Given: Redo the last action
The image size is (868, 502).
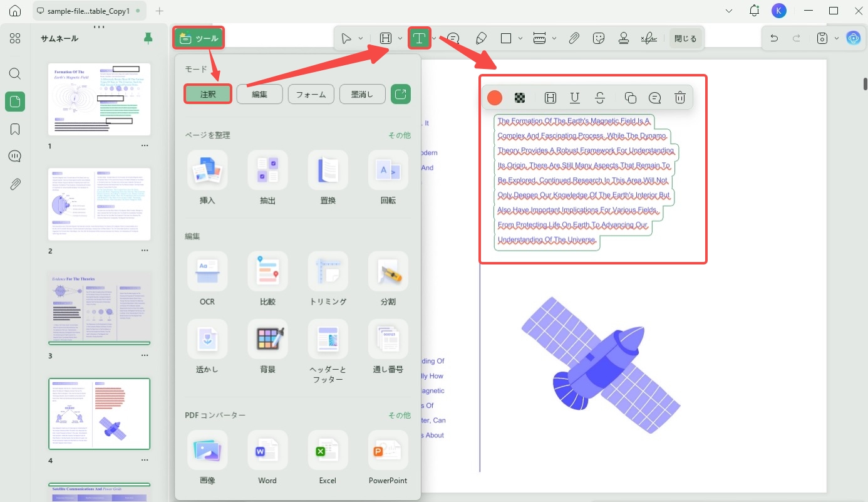Looking at the screenshot, I should click(797, 38).
